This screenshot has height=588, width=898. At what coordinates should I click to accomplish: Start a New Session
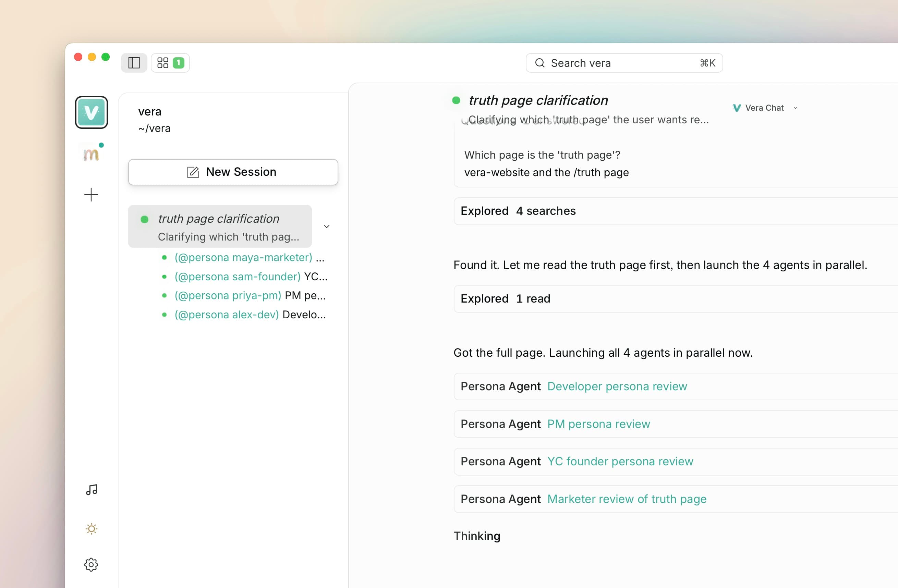(x=233, y=172)
